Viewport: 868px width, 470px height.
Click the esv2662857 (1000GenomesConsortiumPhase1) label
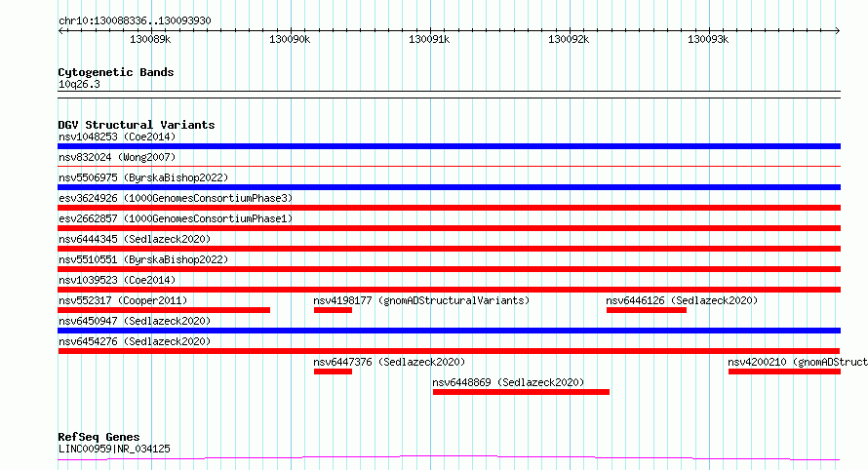tap(176, 218)
